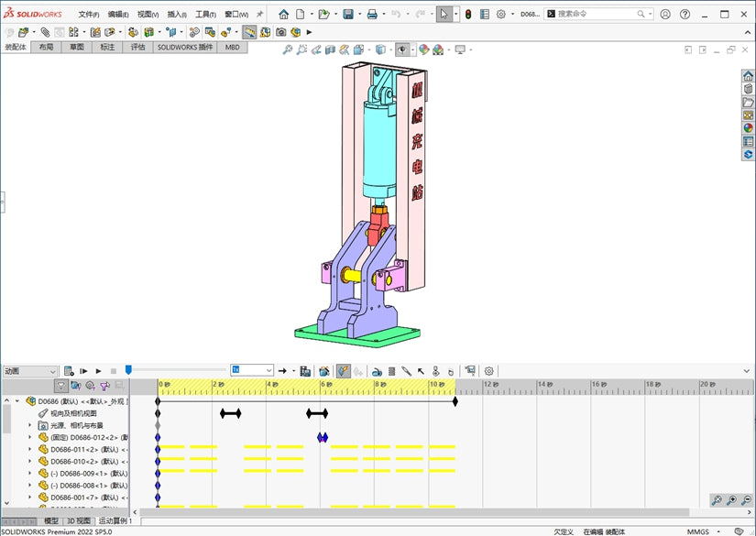Viewport: 756px width, 536px height.
Task: Switch to the 草图 tab
Action: [x=77, y=48]
